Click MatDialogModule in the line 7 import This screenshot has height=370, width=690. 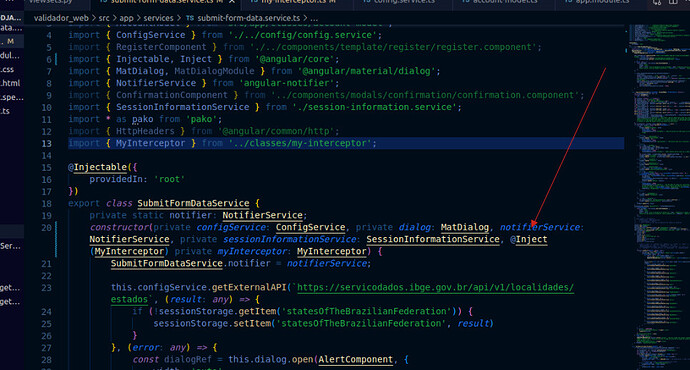point(214,71)
